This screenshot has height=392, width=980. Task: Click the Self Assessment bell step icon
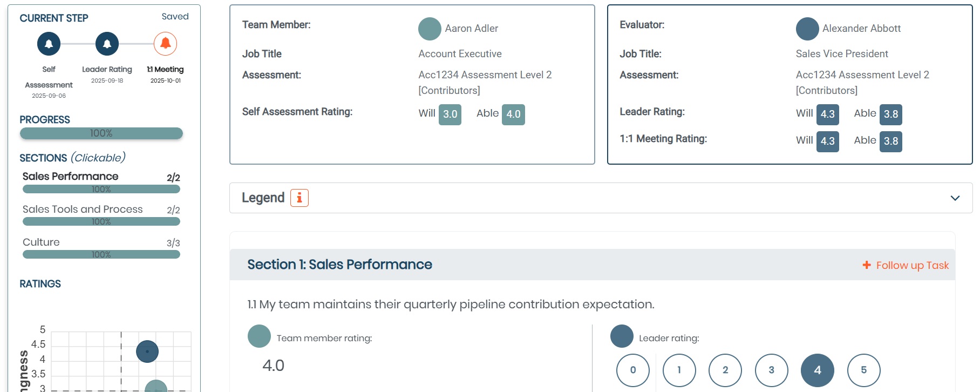click(x=49, y=44)
